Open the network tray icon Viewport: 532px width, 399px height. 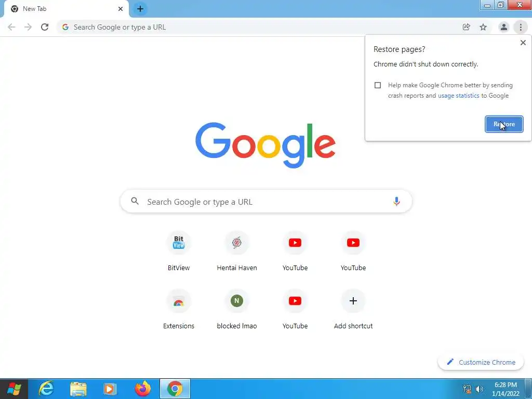tap(467, 389)
